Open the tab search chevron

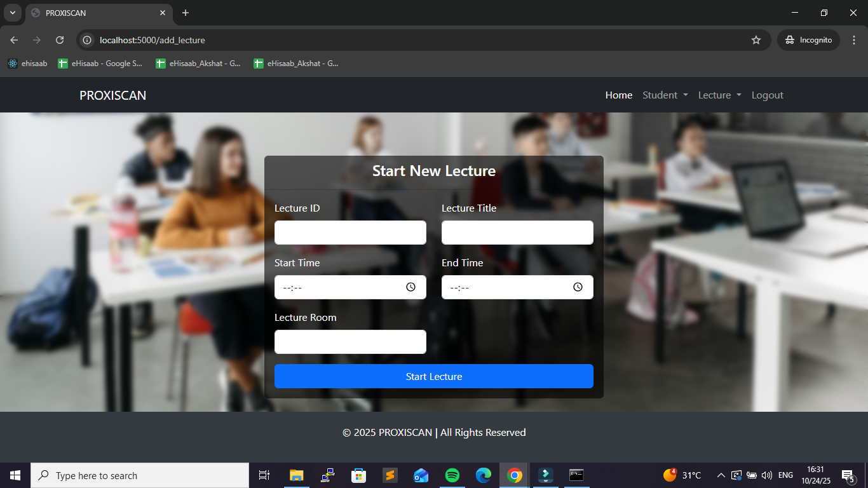(x=12, y=13)
